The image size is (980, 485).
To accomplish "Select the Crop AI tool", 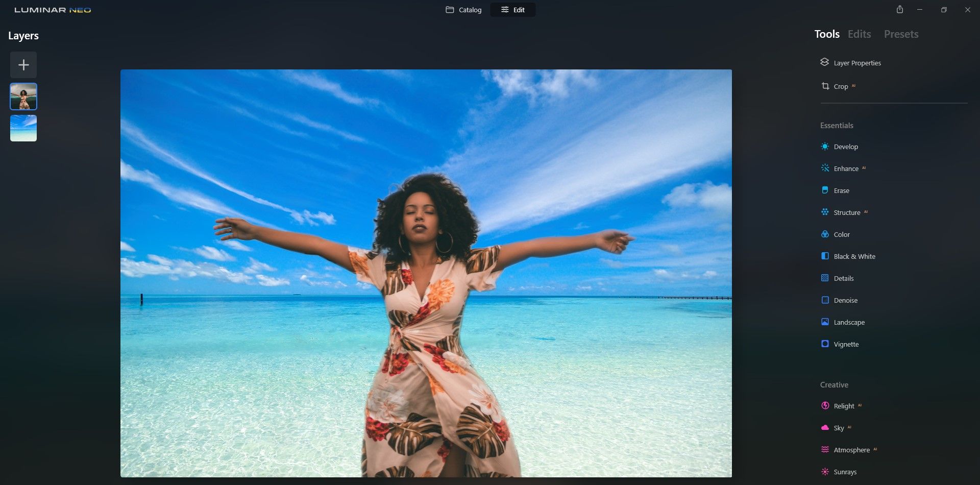I will click(838, 86).
